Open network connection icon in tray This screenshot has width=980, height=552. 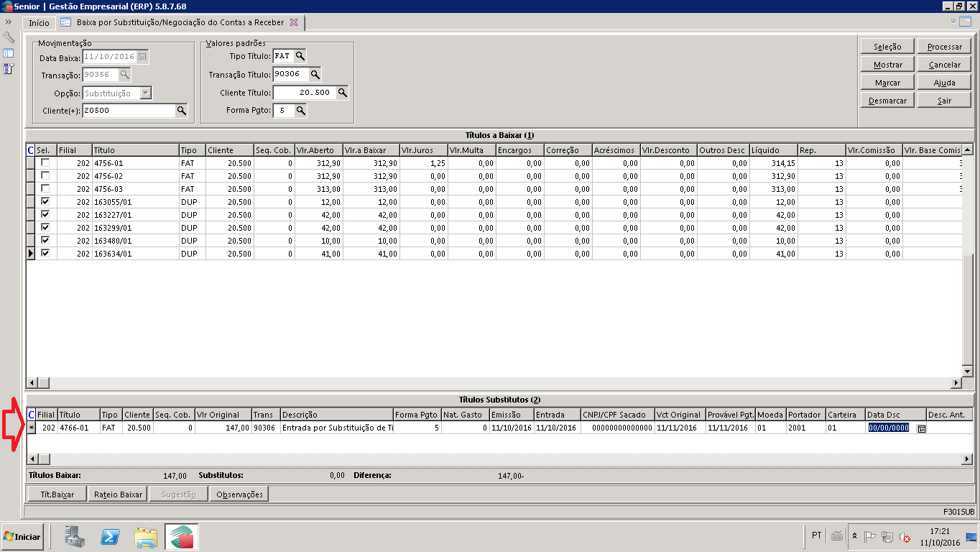coord(887,537)
